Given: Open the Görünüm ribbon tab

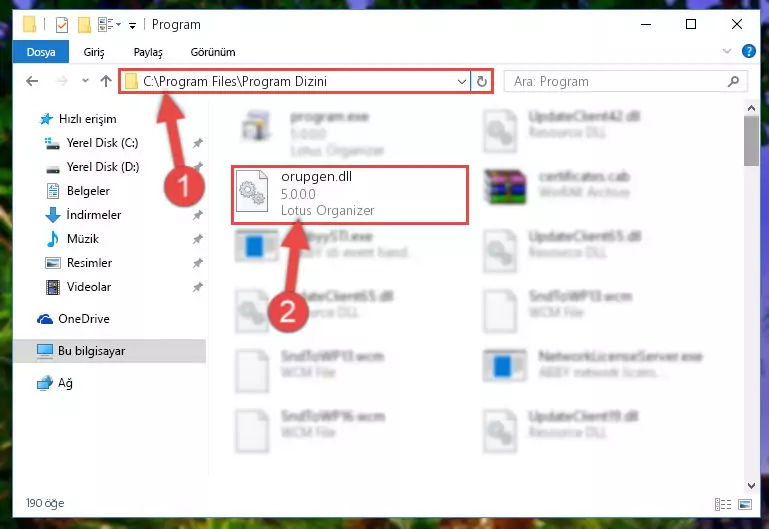Looking at the screenshot, I should pos(213,52).
